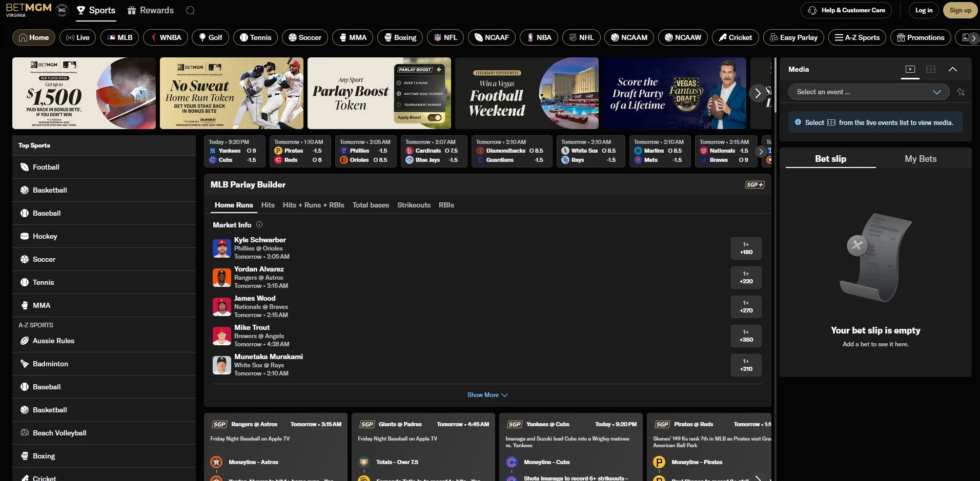The width and height of the screenshot is (980, 481).
Task: Open NHL in the top navigation
Action: coord(581,37)
